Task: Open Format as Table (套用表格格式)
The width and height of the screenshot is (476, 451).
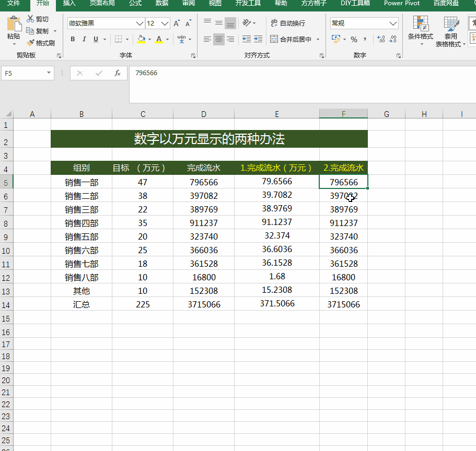Action: [x=450, y=31]
